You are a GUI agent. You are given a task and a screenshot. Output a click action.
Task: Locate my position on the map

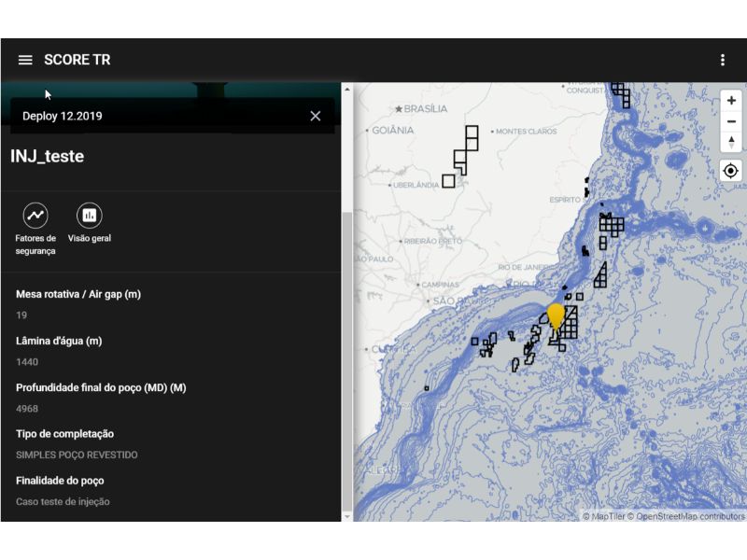point(731,171)
